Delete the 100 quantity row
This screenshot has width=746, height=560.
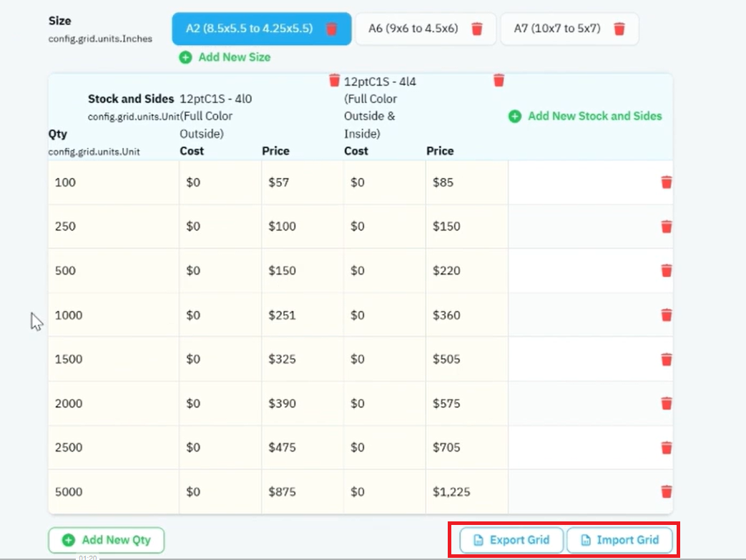pos(667,182)
